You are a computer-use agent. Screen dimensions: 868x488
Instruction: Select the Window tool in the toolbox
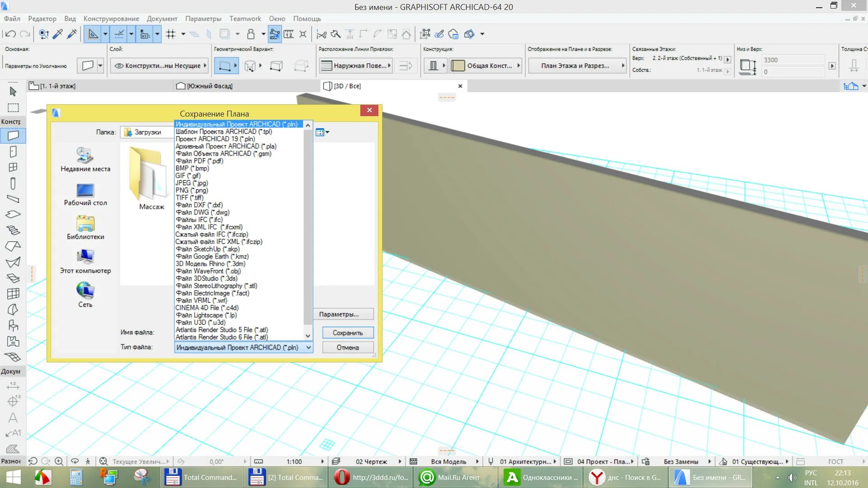13,168
